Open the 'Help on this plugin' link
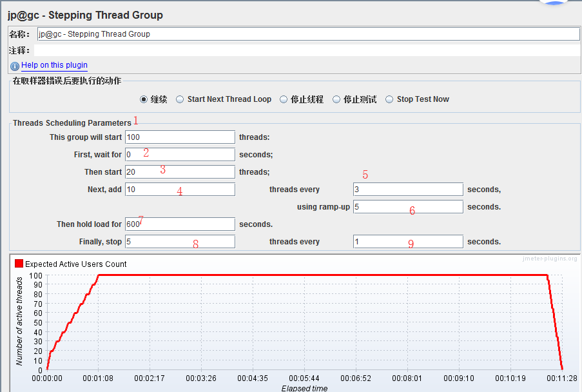The height and width of the screenshot is (392, 582). (54, 65)
